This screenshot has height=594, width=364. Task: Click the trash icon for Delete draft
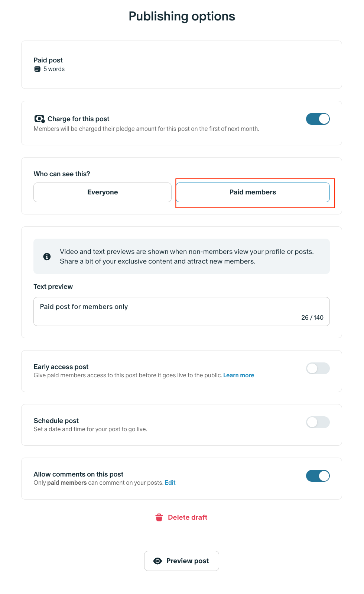(159, 517)
